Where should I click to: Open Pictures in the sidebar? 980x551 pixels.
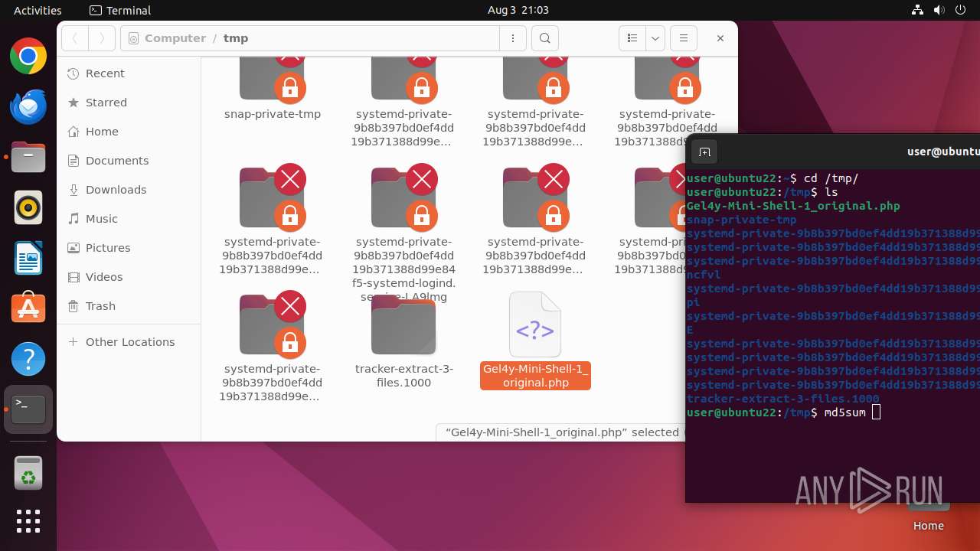click(x=129, y=248)
